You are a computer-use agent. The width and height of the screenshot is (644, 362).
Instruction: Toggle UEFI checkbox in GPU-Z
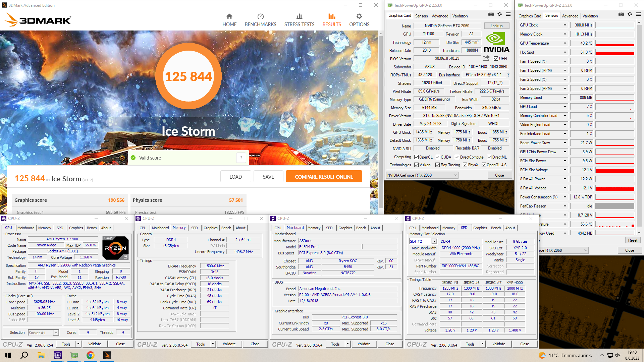click(496, 59)
